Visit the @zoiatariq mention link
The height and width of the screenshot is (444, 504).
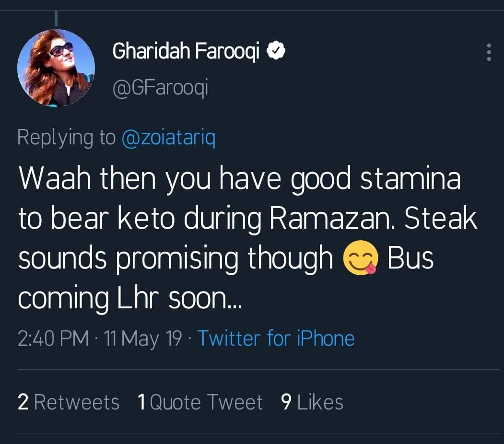168,138
